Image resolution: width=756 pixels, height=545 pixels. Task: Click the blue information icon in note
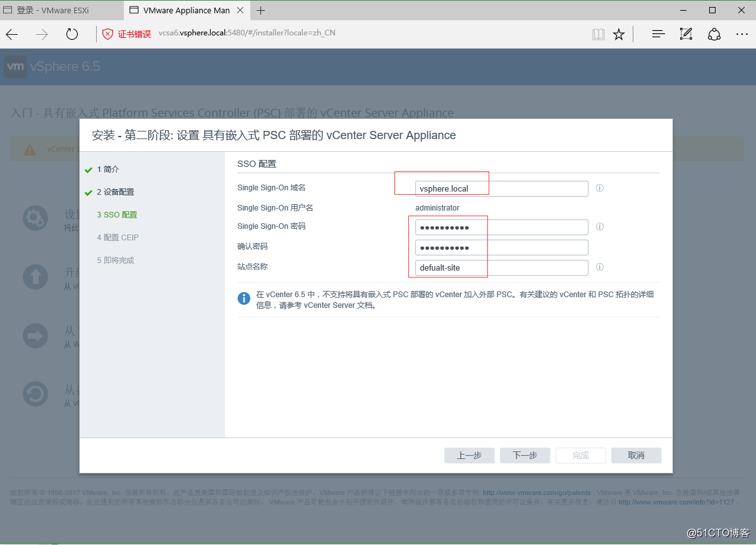click(x=244, y=298)
